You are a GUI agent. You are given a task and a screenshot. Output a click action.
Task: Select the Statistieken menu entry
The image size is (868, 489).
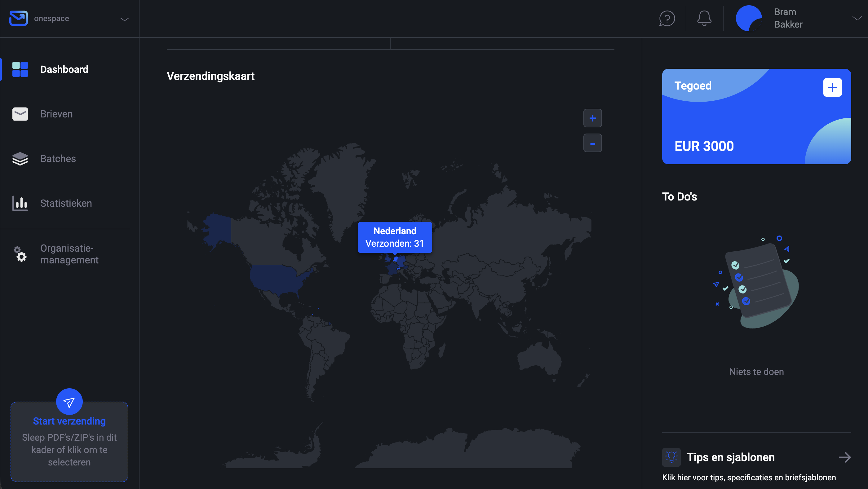coord(66,203)
